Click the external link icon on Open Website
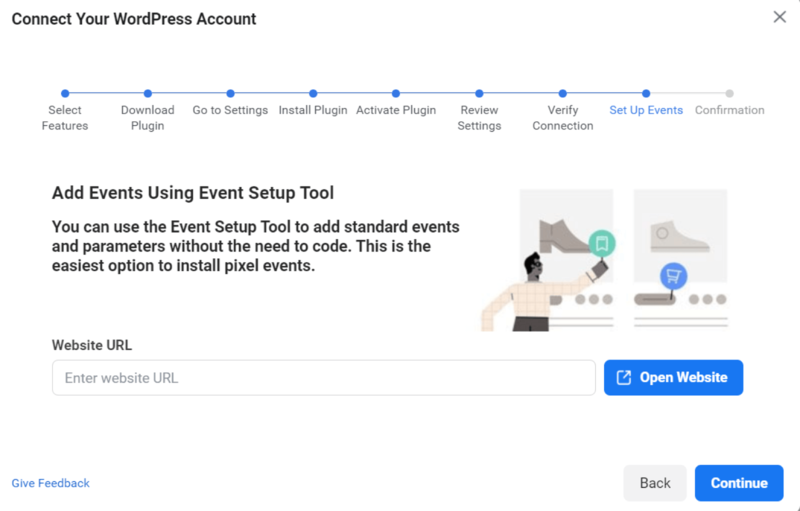Screen dimensions: 800x511 624,377
